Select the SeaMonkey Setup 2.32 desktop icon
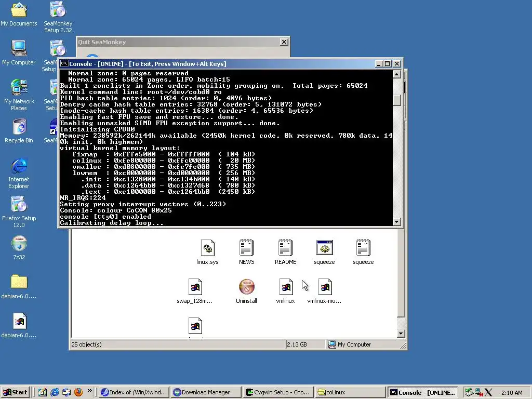The width and height of the screenshot is (532, 399). coord(58,17)
